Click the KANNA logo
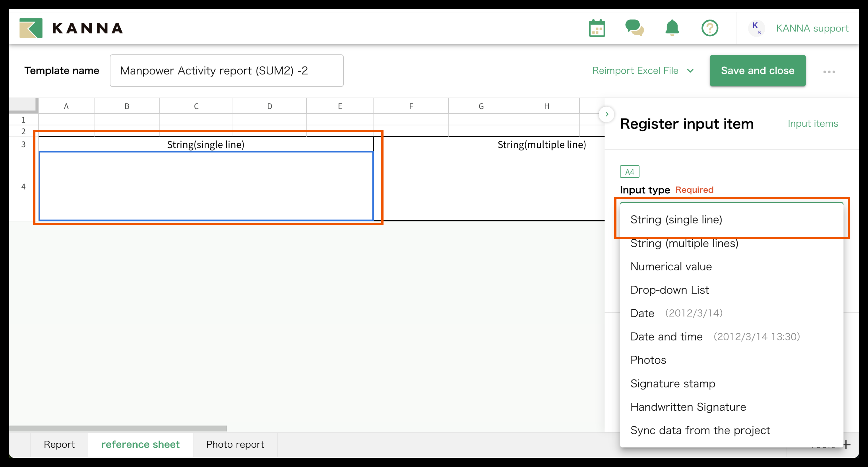Viewport: 868px width, 467px height. tap(72, 28)
